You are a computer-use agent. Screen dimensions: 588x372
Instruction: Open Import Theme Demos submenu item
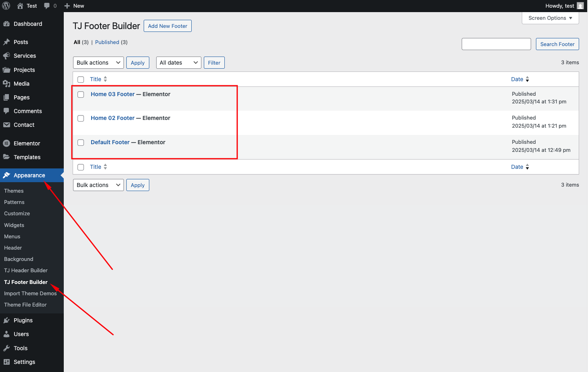point(30,293)
